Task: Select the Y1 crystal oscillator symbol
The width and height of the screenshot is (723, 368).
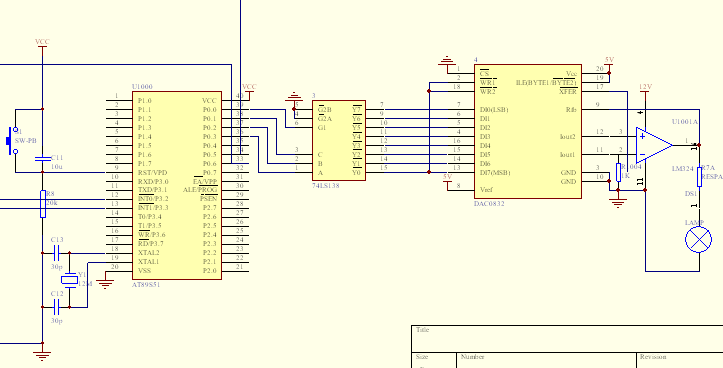Action: [x=70, y=280]
